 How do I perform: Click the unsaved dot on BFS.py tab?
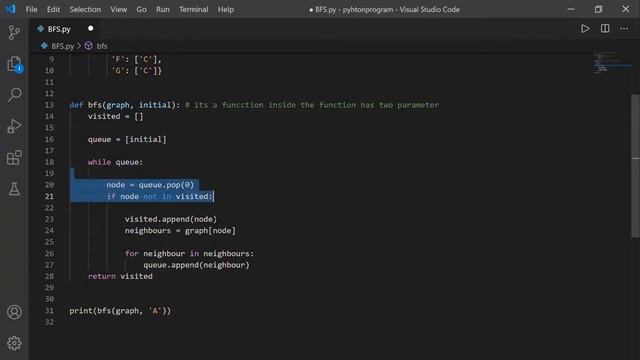coord(91,28)
